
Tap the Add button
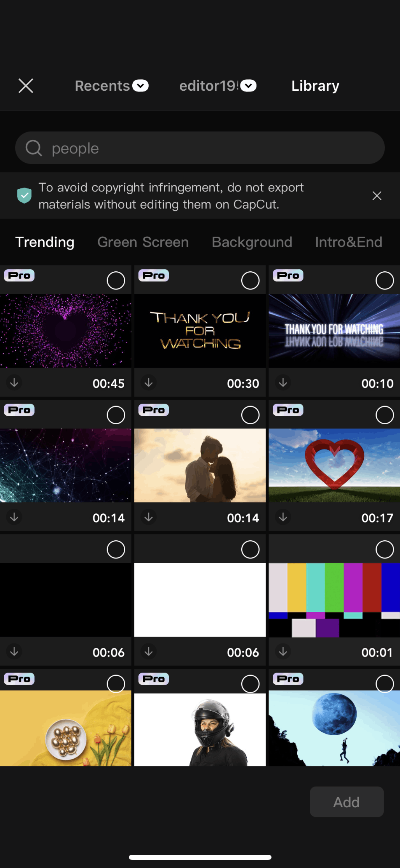347,802
